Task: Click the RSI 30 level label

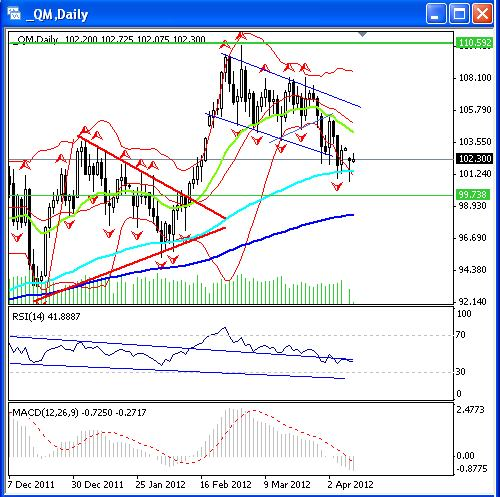Action: pos(460,372)
